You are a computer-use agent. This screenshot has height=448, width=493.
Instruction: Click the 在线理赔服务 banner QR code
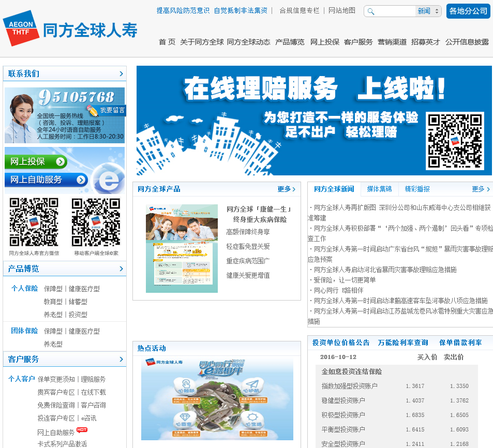click(455, 141)
